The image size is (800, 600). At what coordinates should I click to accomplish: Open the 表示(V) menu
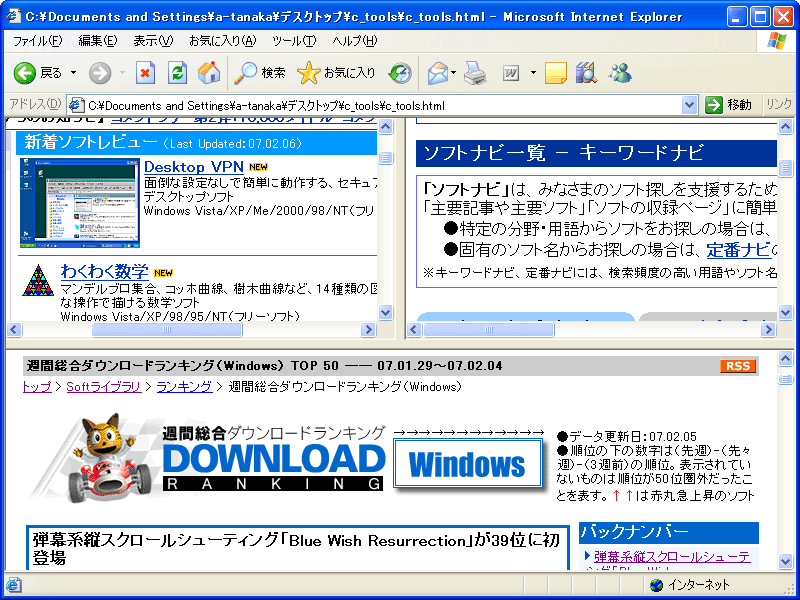153,41
